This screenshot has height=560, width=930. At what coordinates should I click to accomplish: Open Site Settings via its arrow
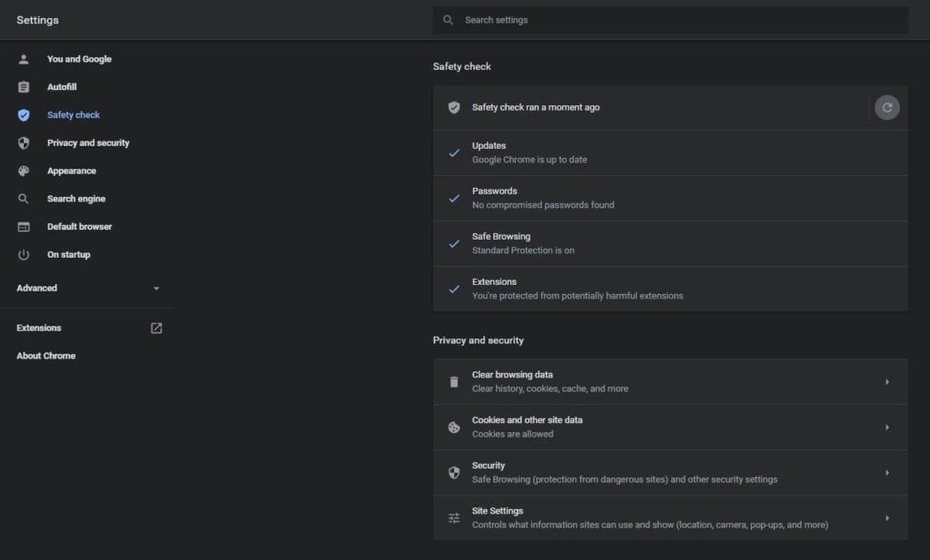point(887,518)
